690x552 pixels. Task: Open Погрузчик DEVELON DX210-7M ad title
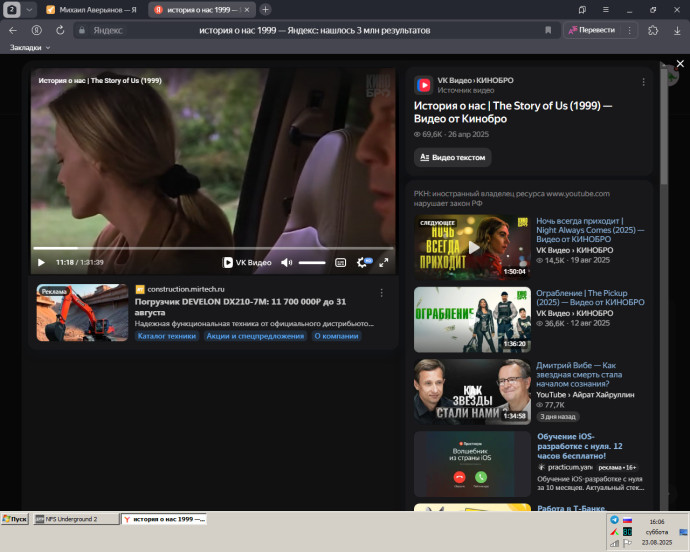240,307
